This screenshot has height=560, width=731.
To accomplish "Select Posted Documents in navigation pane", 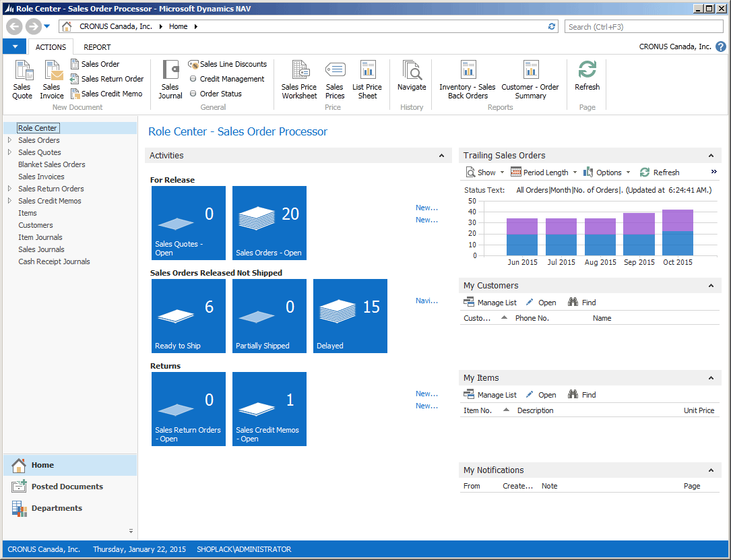I will [70, 487].
